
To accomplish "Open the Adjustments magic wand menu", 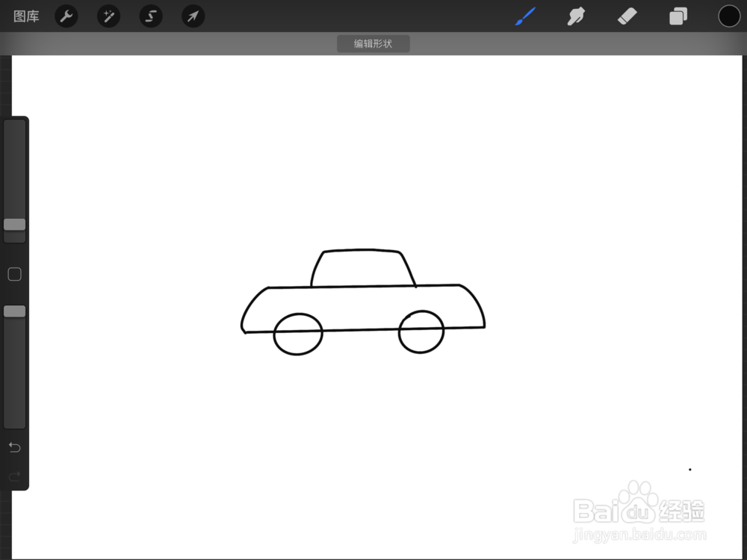I will (x=108, y=16).
